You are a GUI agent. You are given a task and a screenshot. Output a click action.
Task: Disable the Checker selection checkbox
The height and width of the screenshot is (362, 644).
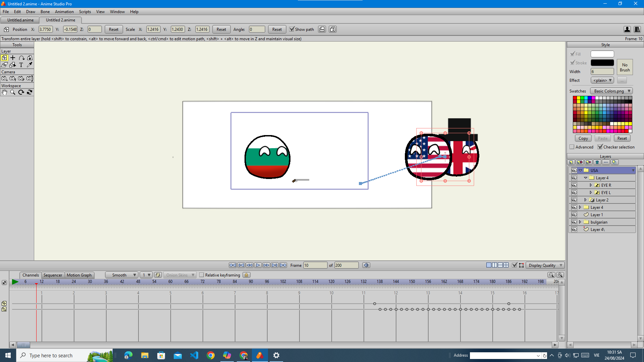pyautogui.click(x=600, y=147)
